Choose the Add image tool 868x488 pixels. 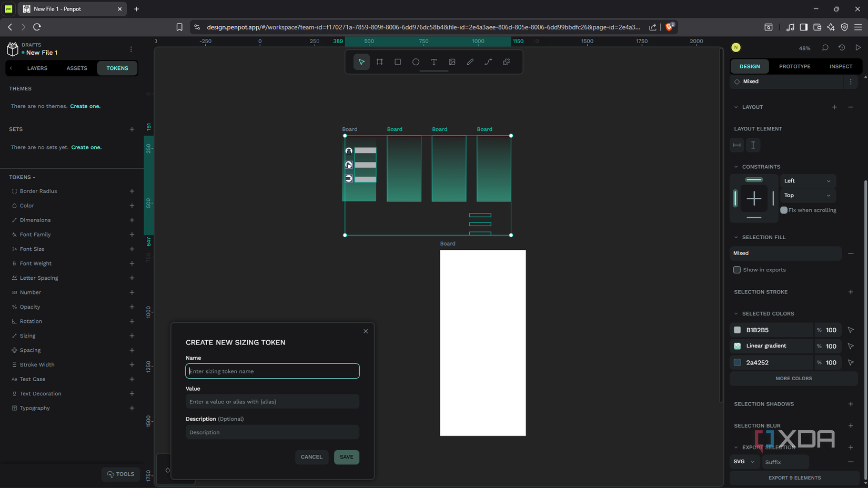[x=452, y=62]
